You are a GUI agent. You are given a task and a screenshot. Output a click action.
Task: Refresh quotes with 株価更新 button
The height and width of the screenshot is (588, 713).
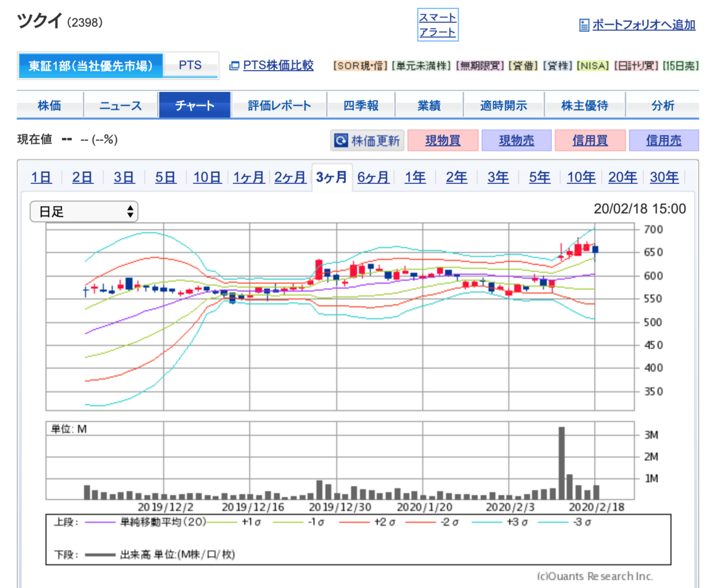pos(368,141)
